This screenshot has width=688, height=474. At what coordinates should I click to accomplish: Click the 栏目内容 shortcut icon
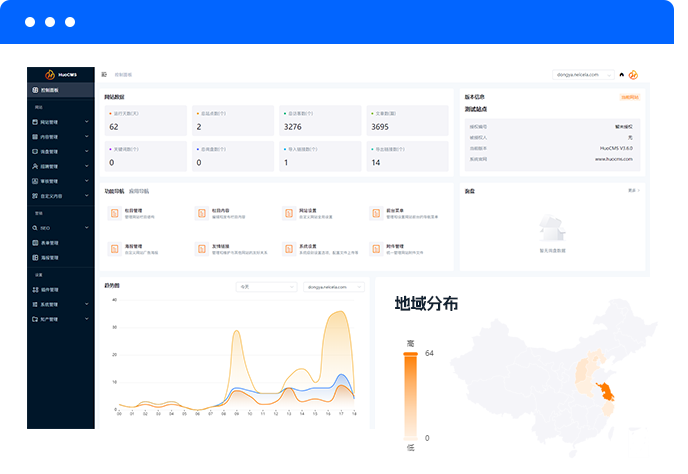click(202, 213)
